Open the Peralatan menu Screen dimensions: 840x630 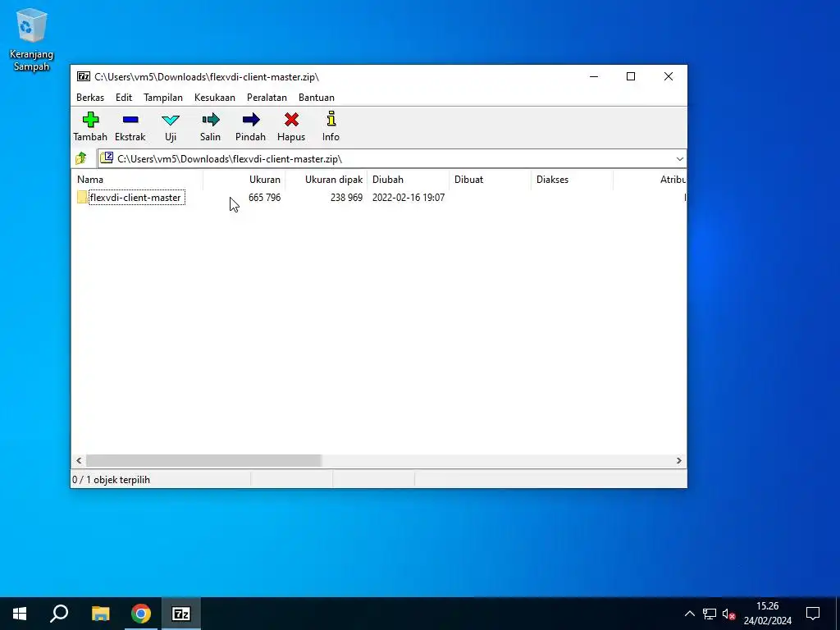(x=267, y=98)
